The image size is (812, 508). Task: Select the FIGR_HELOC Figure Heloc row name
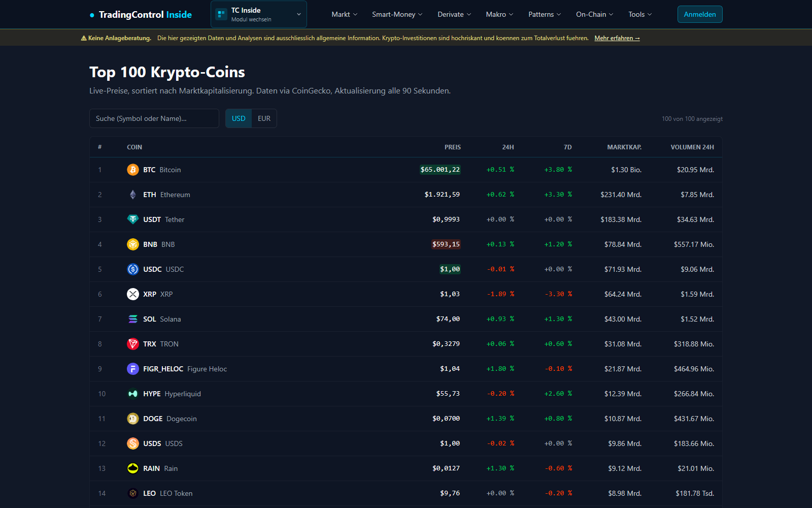[185, 369]
